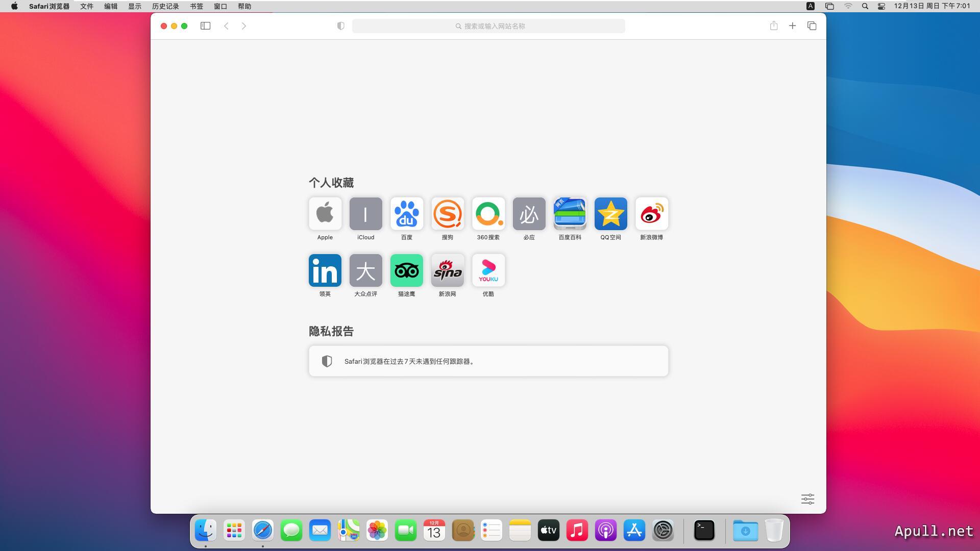Add a new tab
This screenshot has height=551, width=980.
point(792,26)
